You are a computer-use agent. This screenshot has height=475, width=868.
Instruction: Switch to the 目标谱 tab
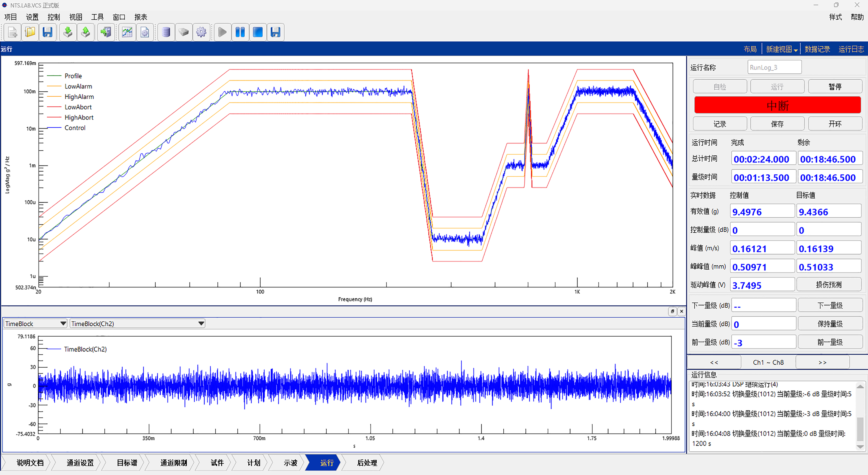(x=127, y=463)
